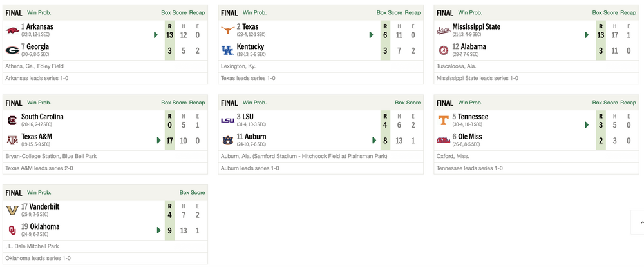
Task: Click the Georgia Bulldogs team logo
Action: coord(12,50)
